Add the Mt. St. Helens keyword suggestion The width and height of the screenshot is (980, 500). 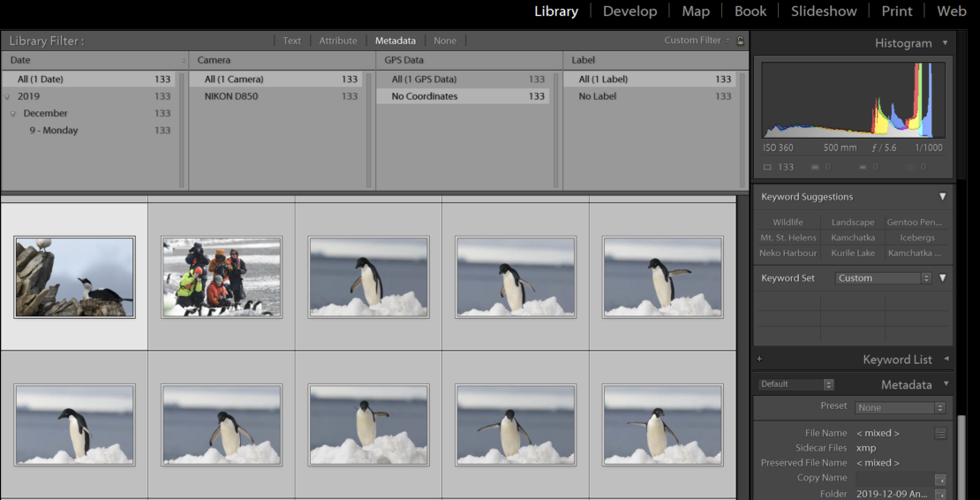point(788,238)
